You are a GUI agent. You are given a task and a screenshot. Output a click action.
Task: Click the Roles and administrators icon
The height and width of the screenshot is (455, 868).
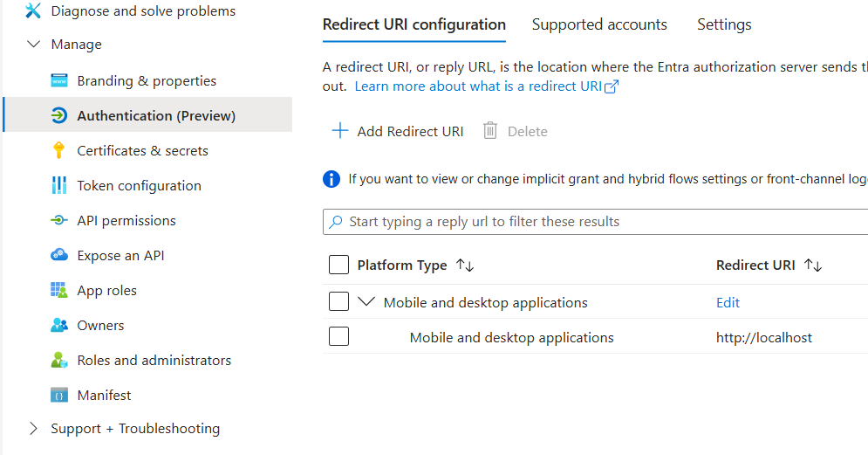click(x=59, y=360)
